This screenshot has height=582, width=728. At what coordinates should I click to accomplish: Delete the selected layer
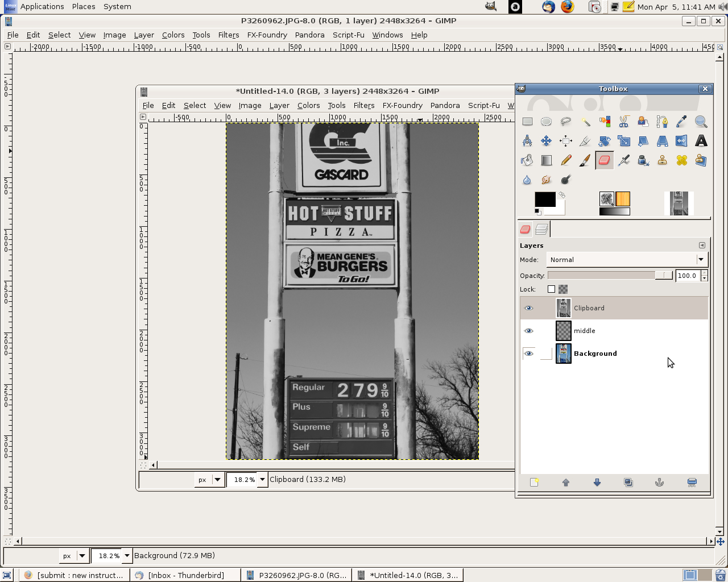[x=692, y=483]
